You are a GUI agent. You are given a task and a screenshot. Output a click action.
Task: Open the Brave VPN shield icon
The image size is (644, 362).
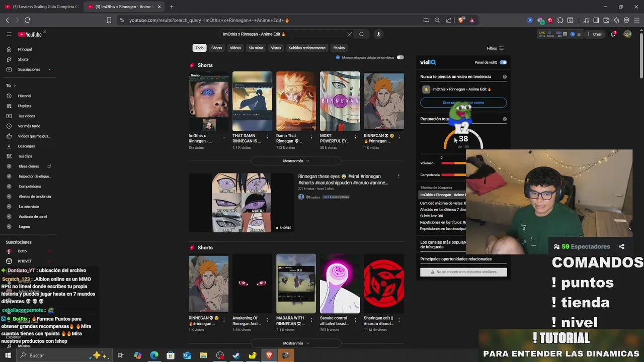(626, 20)
